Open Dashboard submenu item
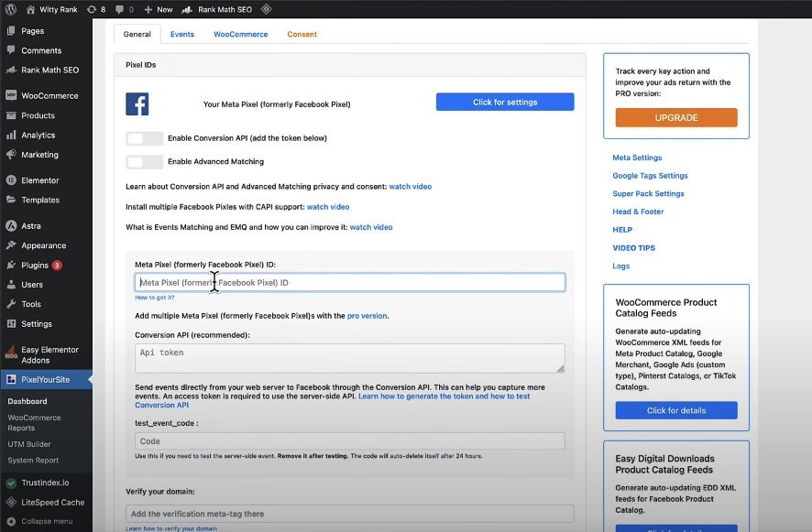Viewport: 812px width, 532px height. (27, 401)
